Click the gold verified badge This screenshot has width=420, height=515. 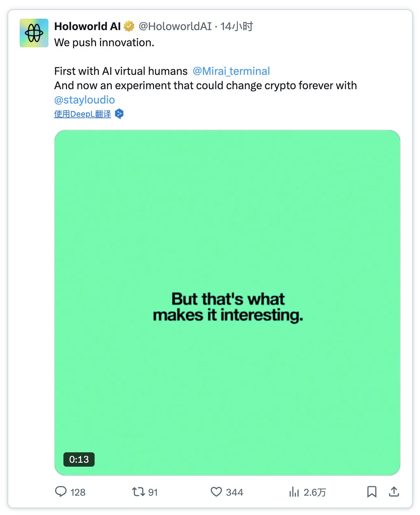coord(129,26)
